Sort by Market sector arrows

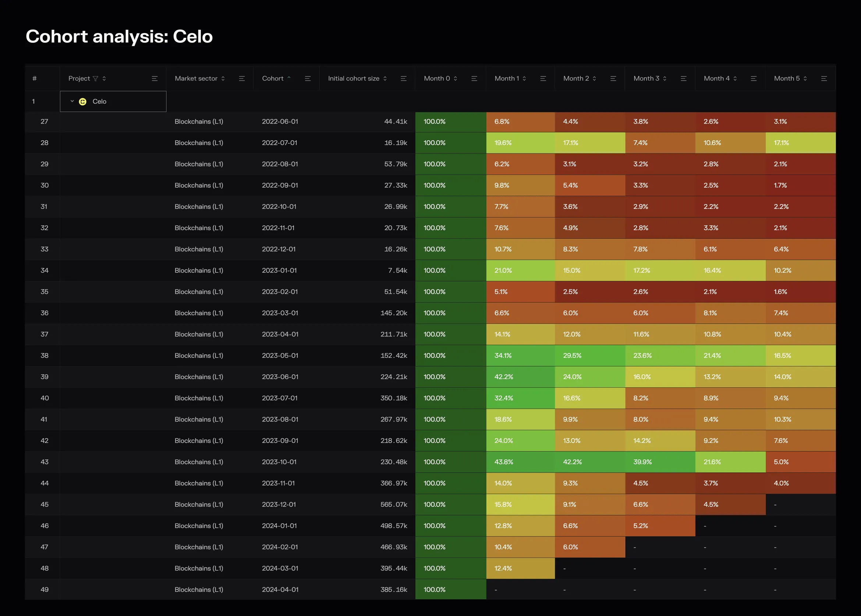[223, 79]
